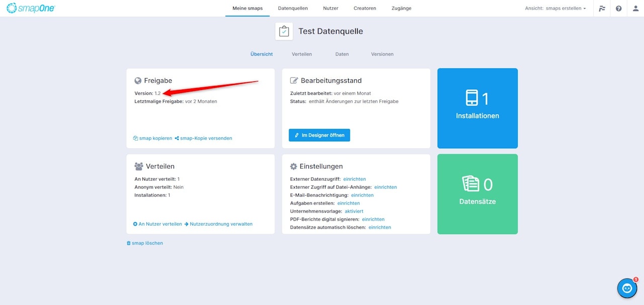The image size is (644, 305).
Task: Click Im Designer öffnen button
Action: click(319, 135)
